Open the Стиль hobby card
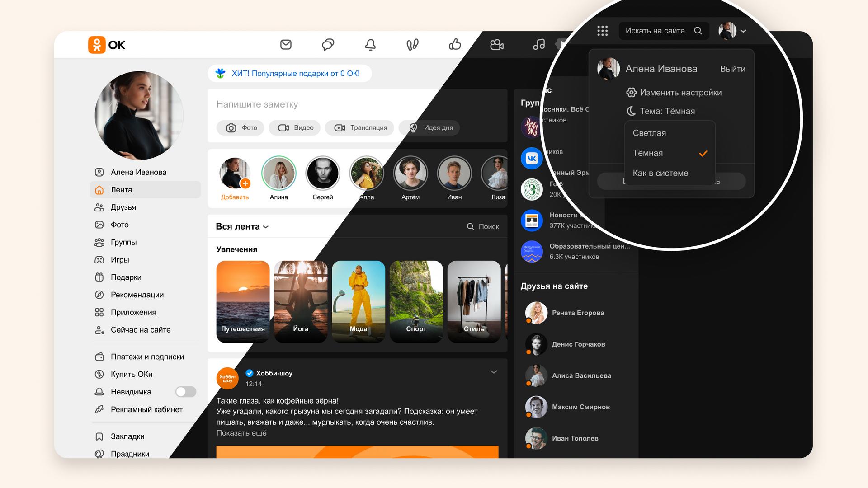This screenshot has height=488, width=868. coord(474,301)
